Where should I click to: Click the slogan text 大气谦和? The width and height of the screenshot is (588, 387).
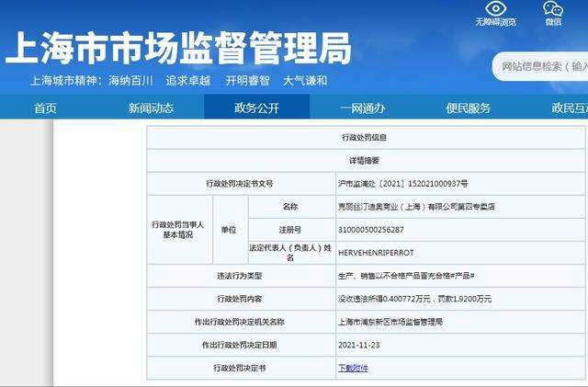pos(305,81)
